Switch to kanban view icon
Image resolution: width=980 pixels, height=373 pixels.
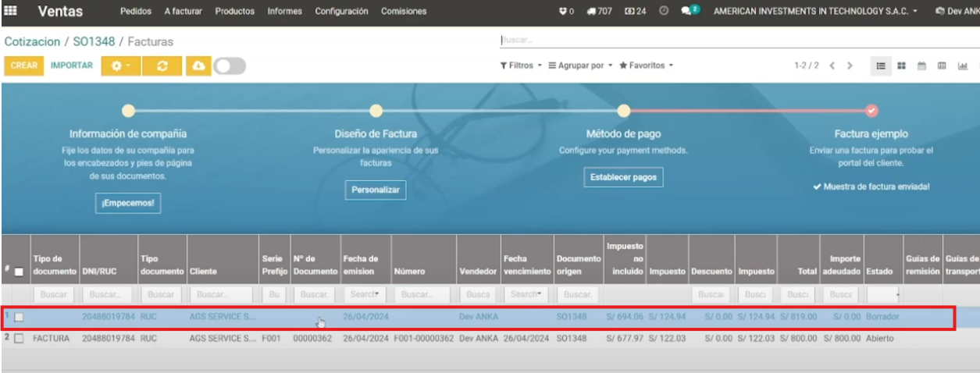point(900,66)
